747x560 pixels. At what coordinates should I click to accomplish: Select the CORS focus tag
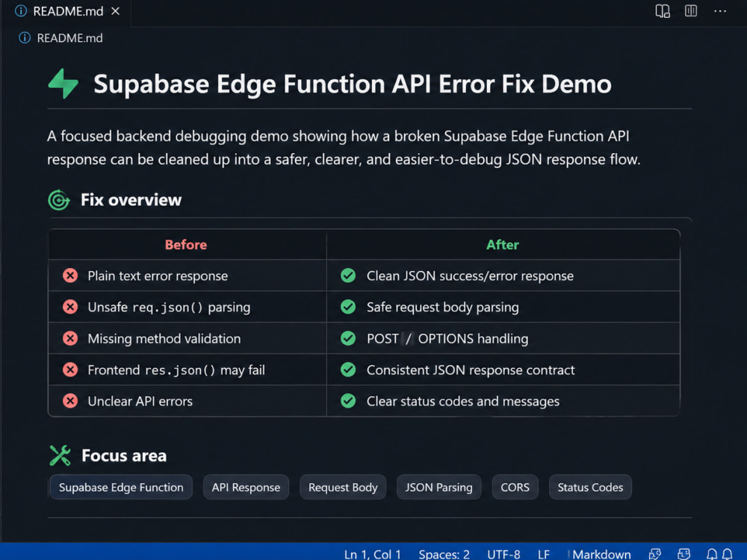(x=515, y=487)
